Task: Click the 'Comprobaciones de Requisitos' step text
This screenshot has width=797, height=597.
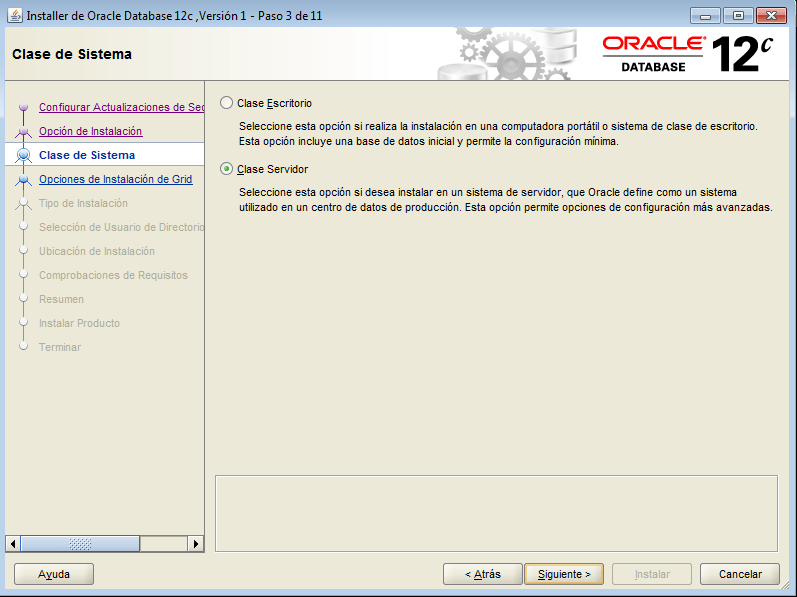Action: pyautogui.click(x=113, y=275)
